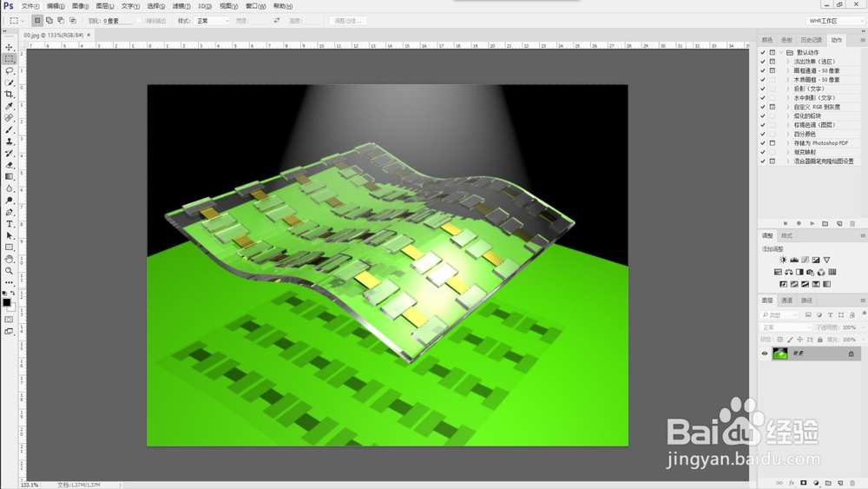The height and width of the screenshot is (489, 868).
Task: Toggle checkmark for 渐变映射 action
Action: click(x=763, y=152)
